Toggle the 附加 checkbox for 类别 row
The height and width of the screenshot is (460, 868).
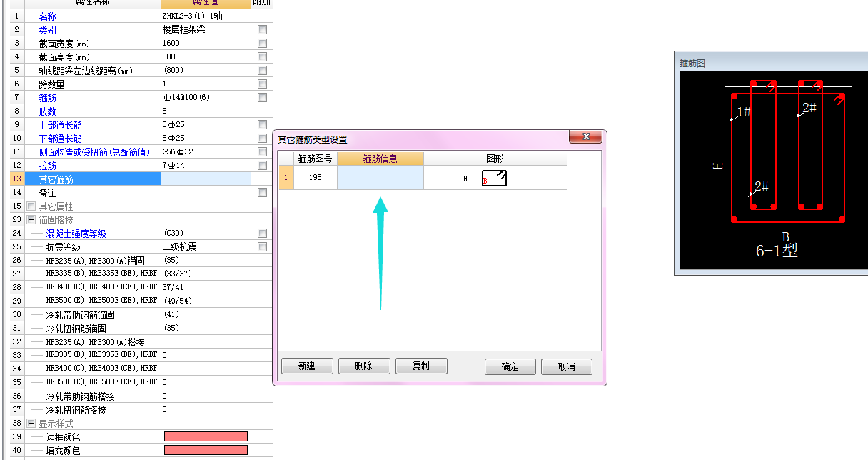tap(262, 30)
